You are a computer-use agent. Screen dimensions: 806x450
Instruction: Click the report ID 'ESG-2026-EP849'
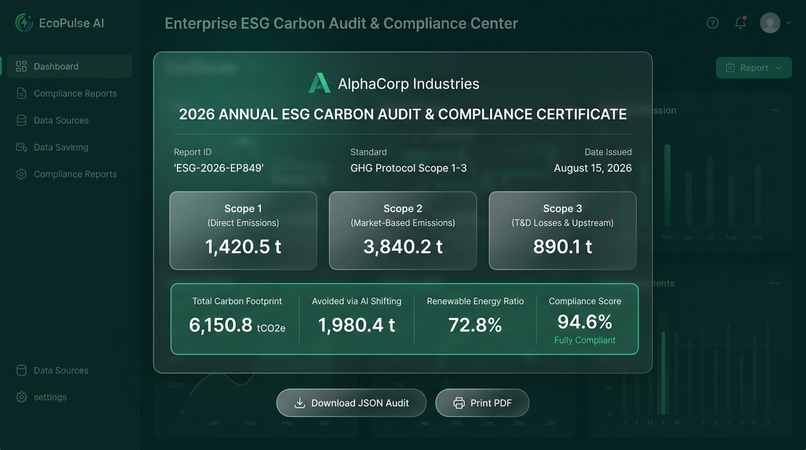(x=218, y=168)
